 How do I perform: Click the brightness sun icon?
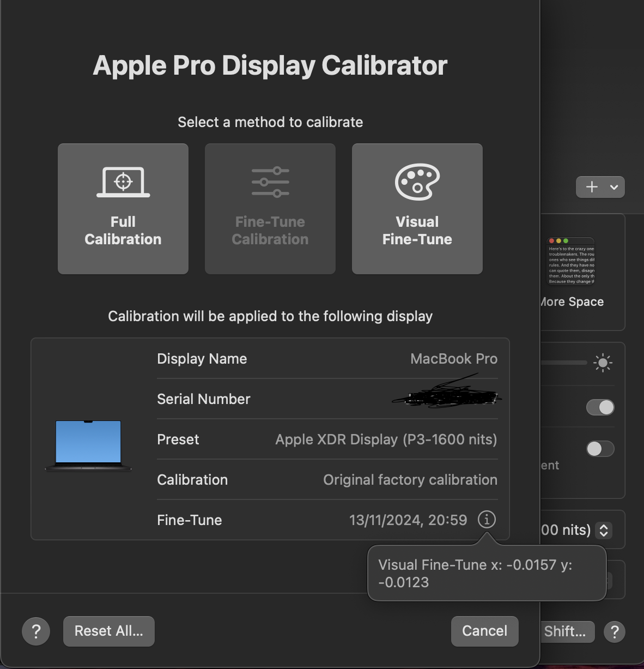pos(603,362)
